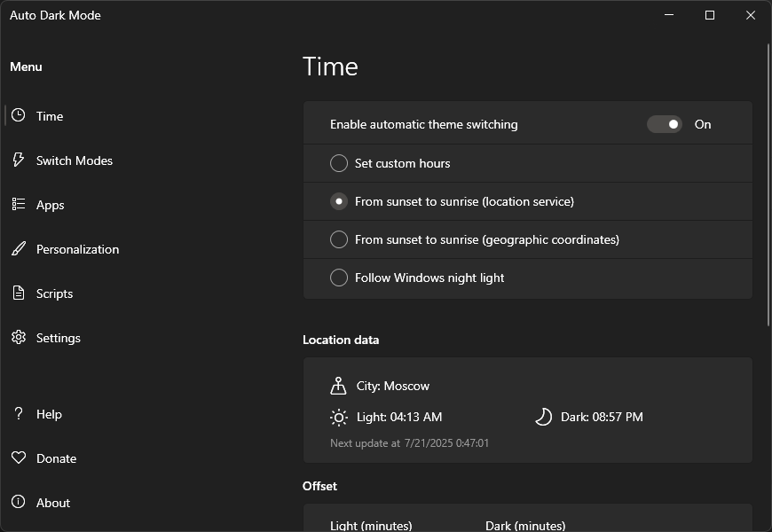Open the Switch Modes menu page
This screenshot has width=772, height=532.
click(75, 160)
